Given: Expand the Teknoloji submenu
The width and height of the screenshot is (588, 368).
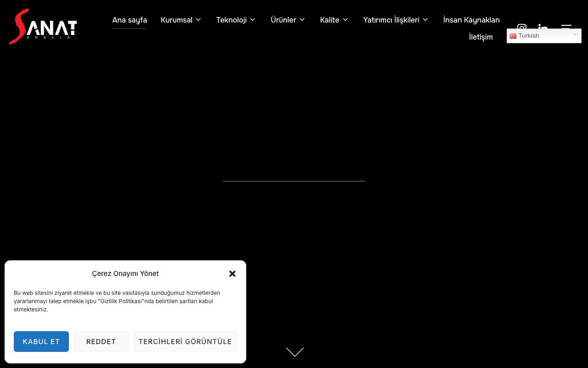Looking at the screenshot, I should click(x=236, y=20).
